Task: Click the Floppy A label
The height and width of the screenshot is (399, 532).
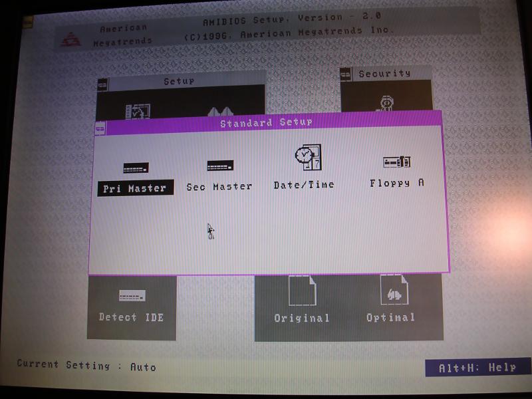Action: (397, 184)
